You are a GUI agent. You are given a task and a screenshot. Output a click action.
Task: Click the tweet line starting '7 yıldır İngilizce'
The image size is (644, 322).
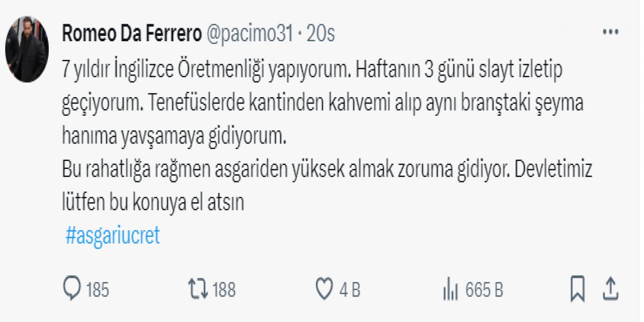pyautogui.click(x=311, y=71)
